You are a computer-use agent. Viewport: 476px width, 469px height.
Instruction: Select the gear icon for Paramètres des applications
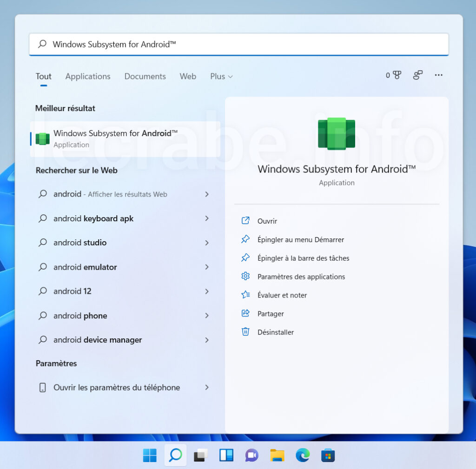tap(245, 276)
